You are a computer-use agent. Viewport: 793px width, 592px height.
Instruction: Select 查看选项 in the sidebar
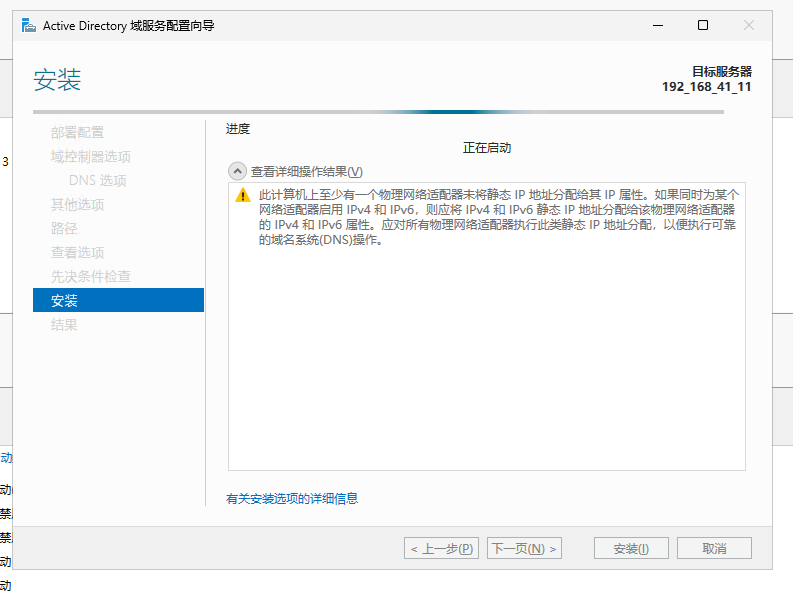(77, 253)
